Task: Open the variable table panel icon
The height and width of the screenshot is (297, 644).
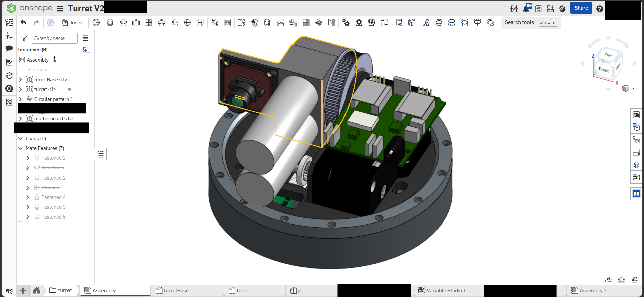Action: (x=636, y=177)
